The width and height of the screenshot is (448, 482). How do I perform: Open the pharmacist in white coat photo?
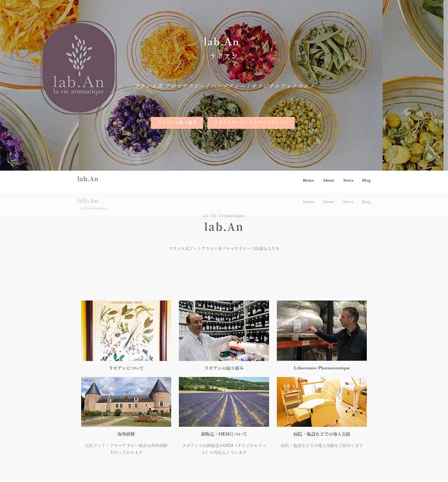click(x=224, y=330)
